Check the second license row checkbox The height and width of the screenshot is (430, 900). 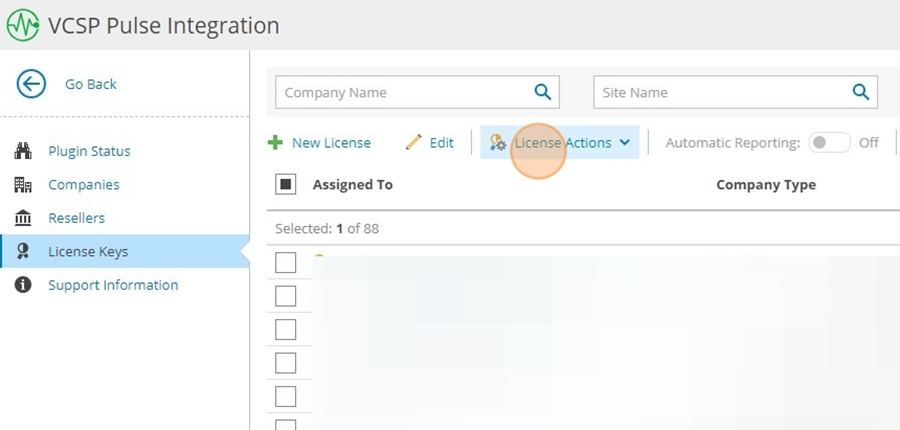[x=285, y=296]
